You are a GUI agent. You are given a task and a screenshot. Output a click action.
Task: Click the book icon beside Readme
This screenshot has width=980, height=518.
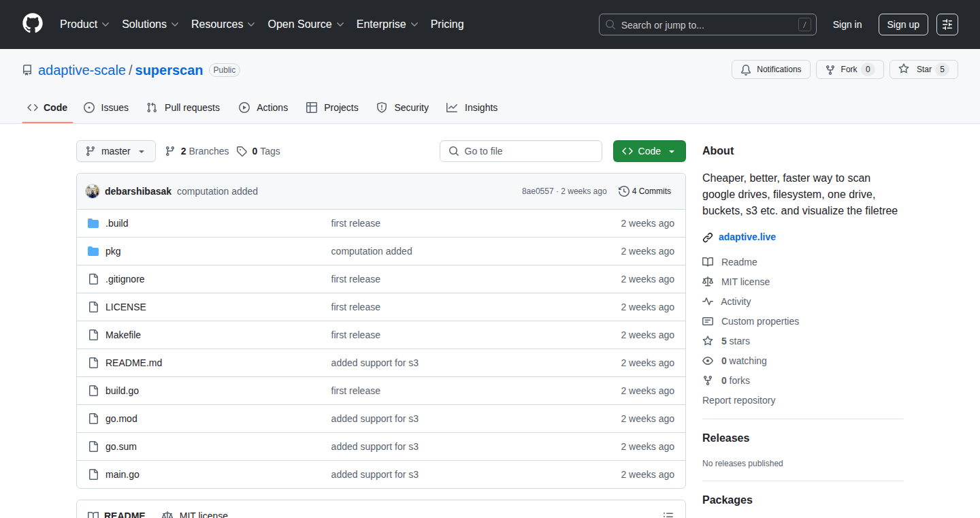[x=708, y=262]
